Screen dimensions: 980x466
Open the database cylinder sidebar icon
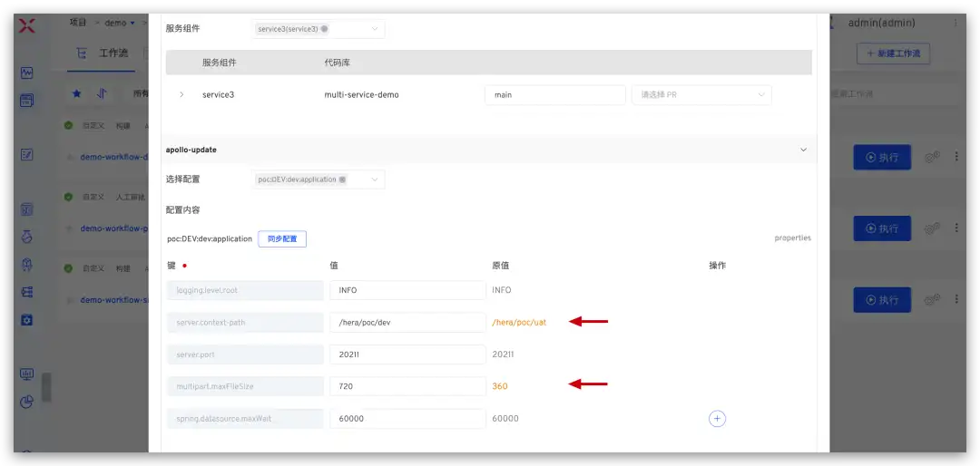click(26, 209)
